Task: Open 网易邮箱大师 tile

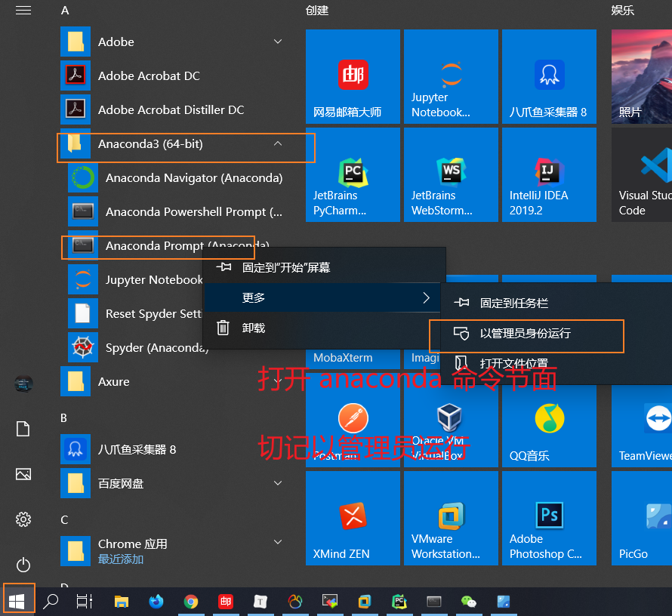Action: [x=353, y=77]
